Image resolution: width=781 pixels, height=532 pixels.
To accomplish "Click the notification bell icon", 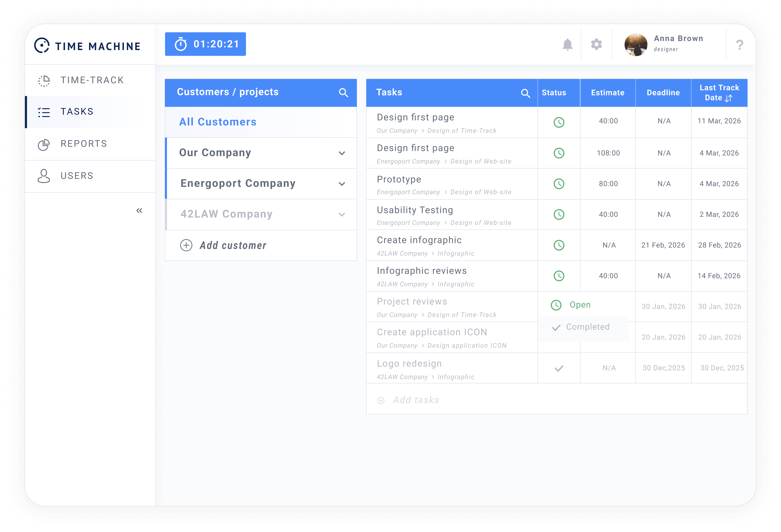I will (567, 45).
